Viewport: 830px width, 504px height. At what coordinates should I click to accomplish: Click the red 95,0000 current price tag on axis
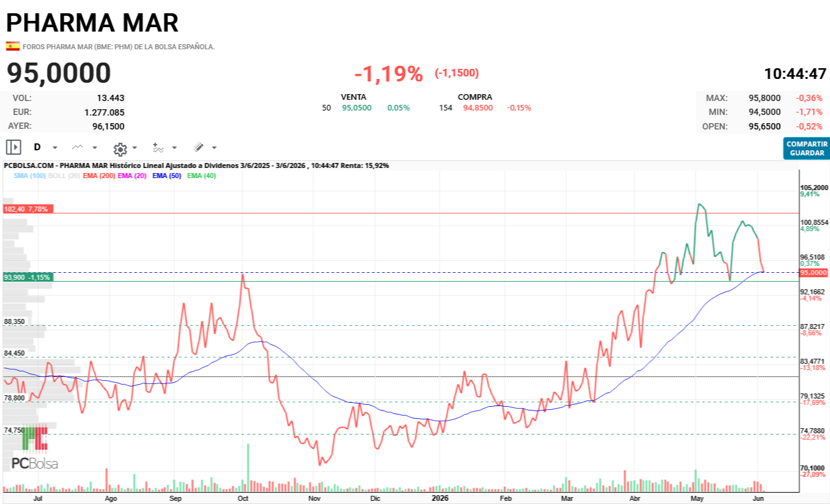coord(813,272)
